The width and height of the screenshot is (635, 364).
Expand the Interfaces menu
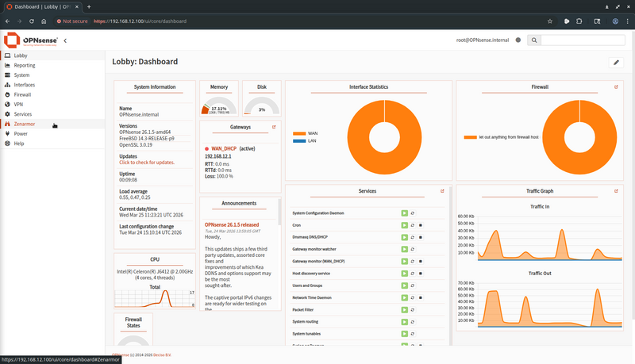[52, 85]
